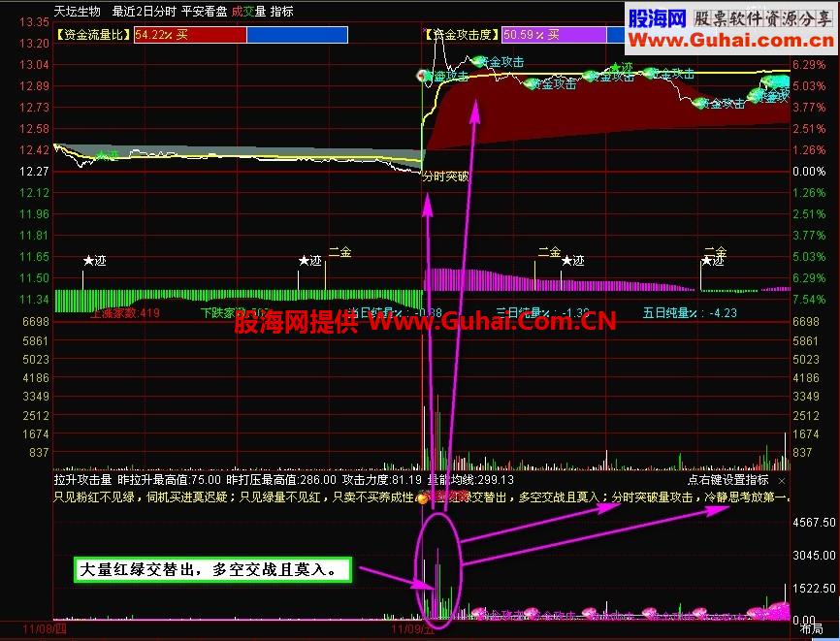Viewport: 840px width, 641px height.
Task: Click the peach icon in the tip text
Action: coord(422,498)
